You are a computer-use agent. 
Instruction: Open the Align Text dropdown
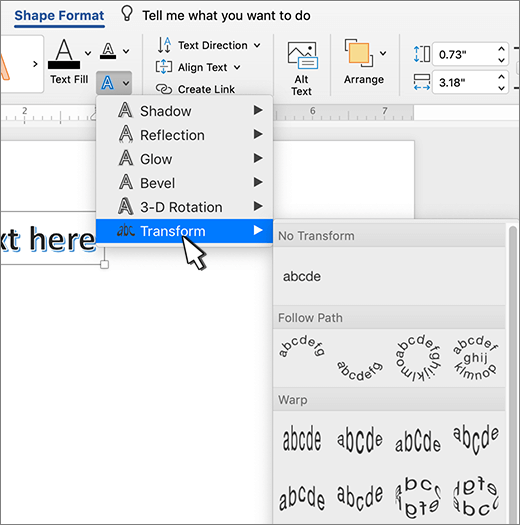(198, 67)
